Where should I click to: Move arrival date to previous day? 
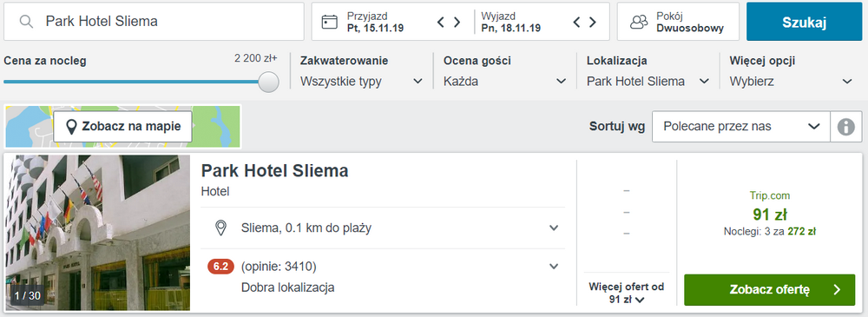(x=441, y=23)
